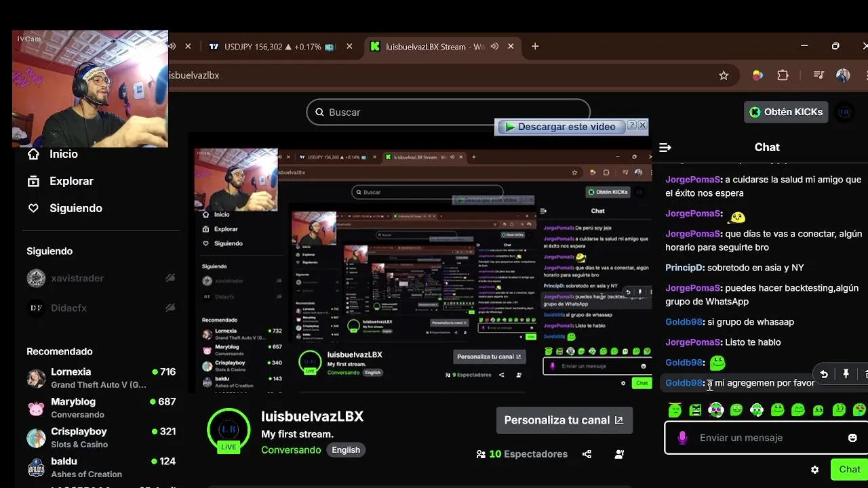The height and width of the screenshot is (488, 868).
Task: Open the Kick account avatar menu
Action: click(844, 112)
